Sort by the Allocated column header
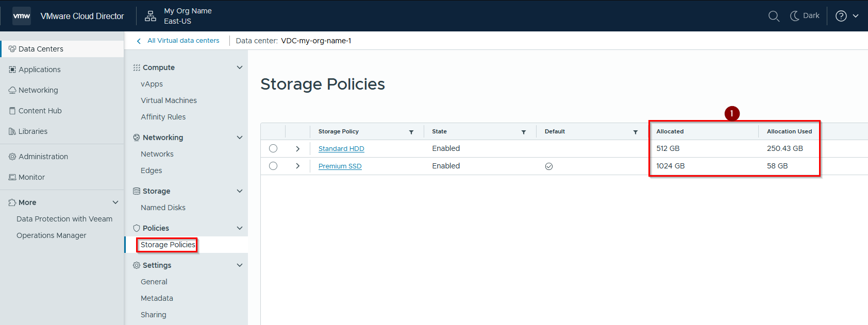Screen dimensions: 868x325 pos(670,131)
